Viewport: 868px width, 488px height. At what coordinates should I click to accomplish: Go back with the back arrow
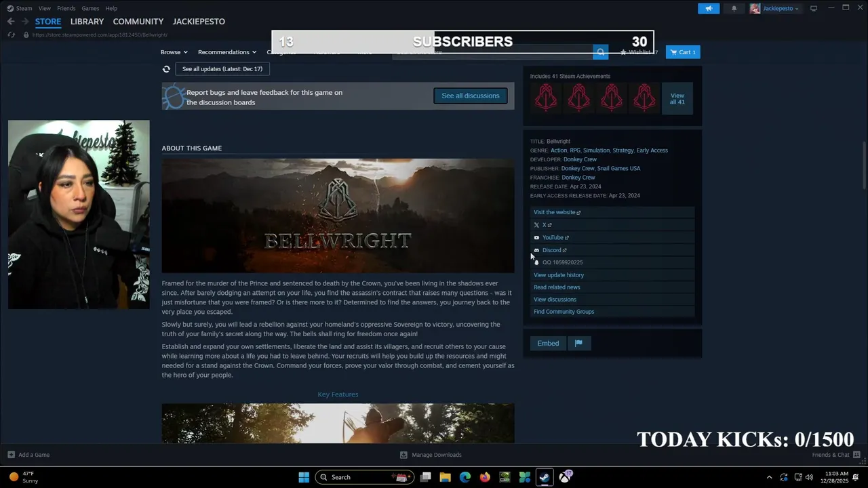coord(11,22)
